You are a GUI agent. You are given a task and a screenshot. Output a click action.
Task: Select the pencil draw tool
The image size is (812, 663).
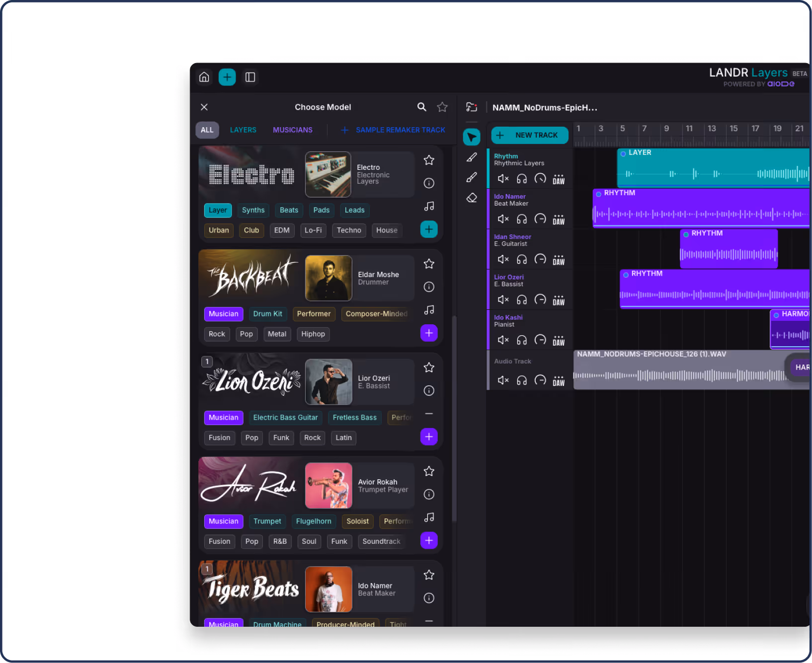472,157
